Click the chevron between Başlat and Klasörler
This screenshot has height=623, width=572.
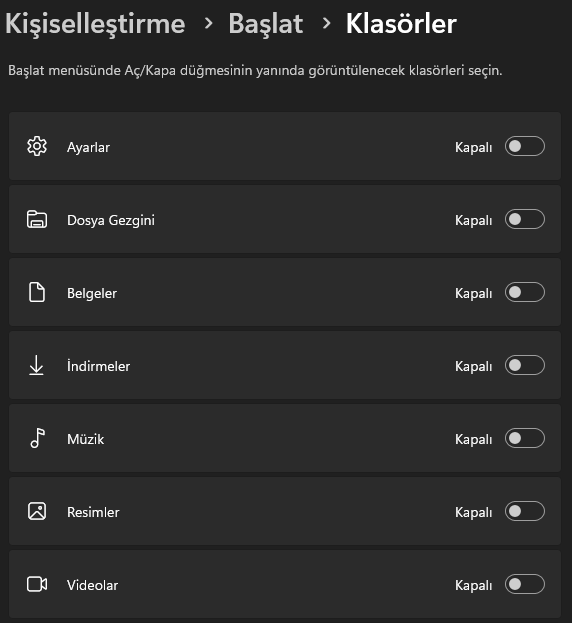pos(327,23)
